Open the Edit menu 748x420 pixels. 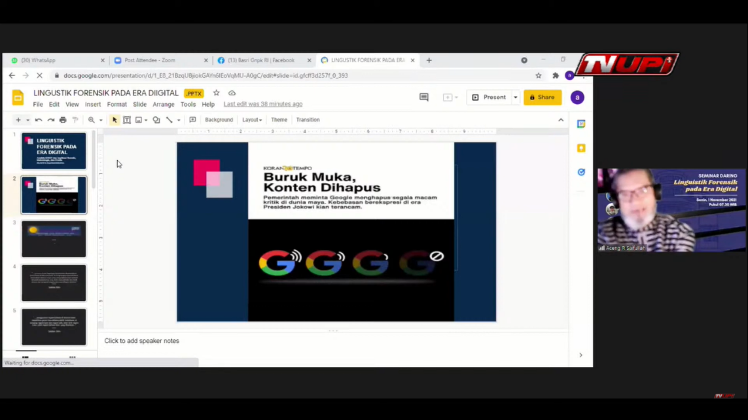[54, 105]
